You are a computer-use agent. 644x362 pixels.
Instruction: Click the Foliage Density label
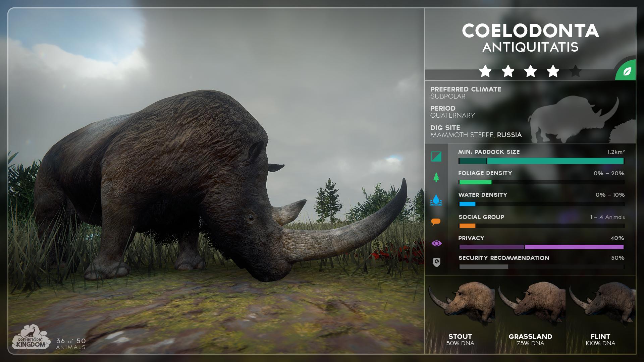pyautogui.click(x=485, y=173)
